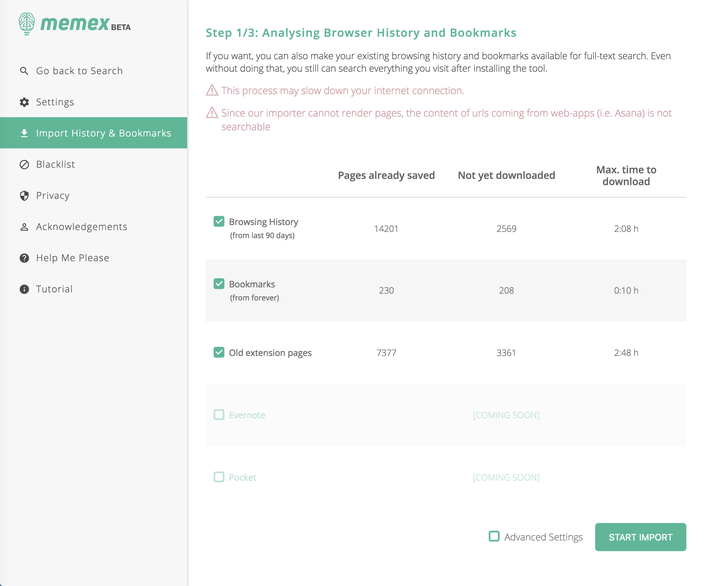This screenshot has width=720, height=586.
Task: Open the Blacklist menu item
Action: [x=56, y=164]
